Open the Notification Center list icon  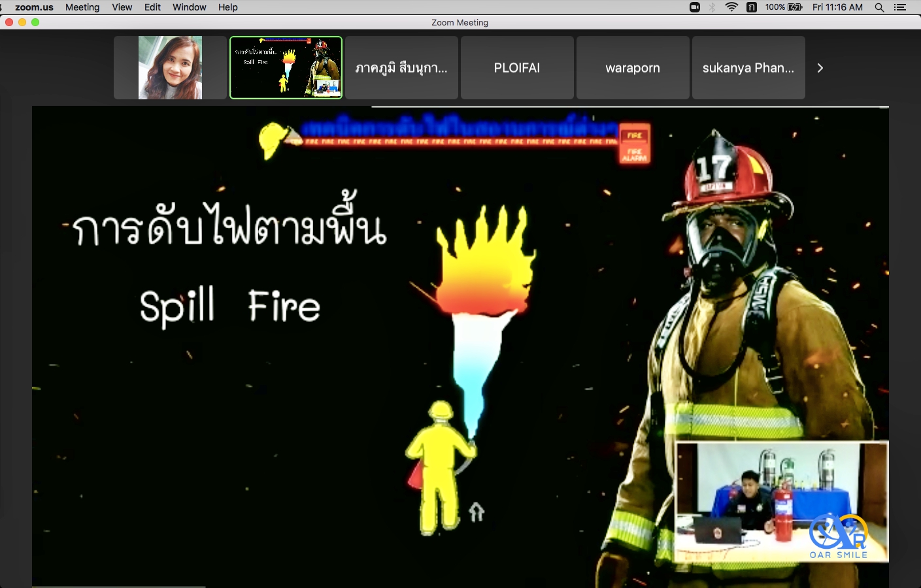pos(900,7)
